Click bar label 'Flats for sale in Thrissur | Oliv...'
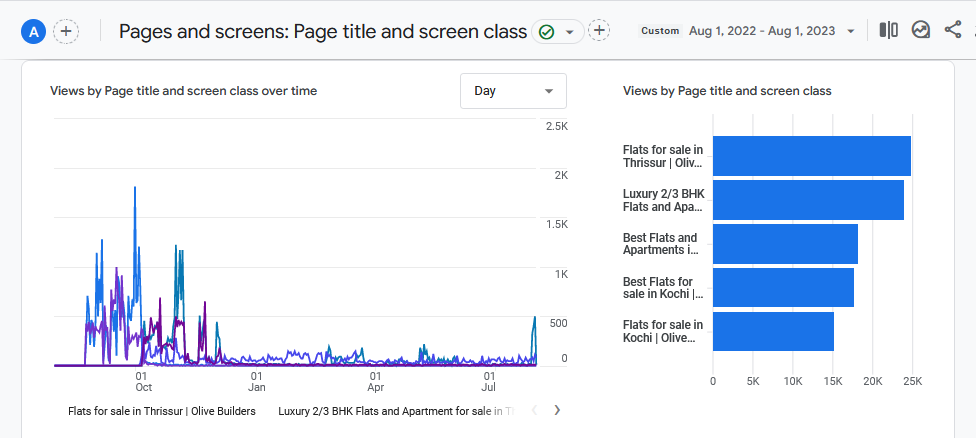 (663, 156)
